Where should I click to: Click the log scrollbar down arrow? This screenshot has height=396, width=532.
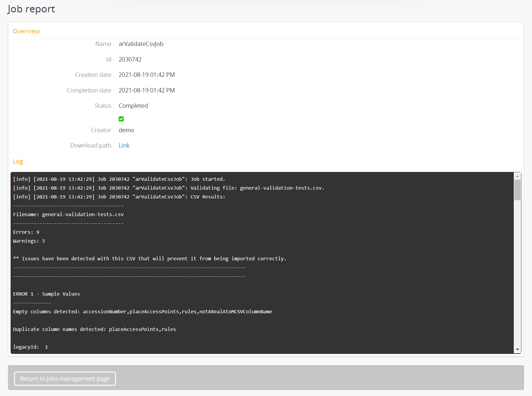517,350
